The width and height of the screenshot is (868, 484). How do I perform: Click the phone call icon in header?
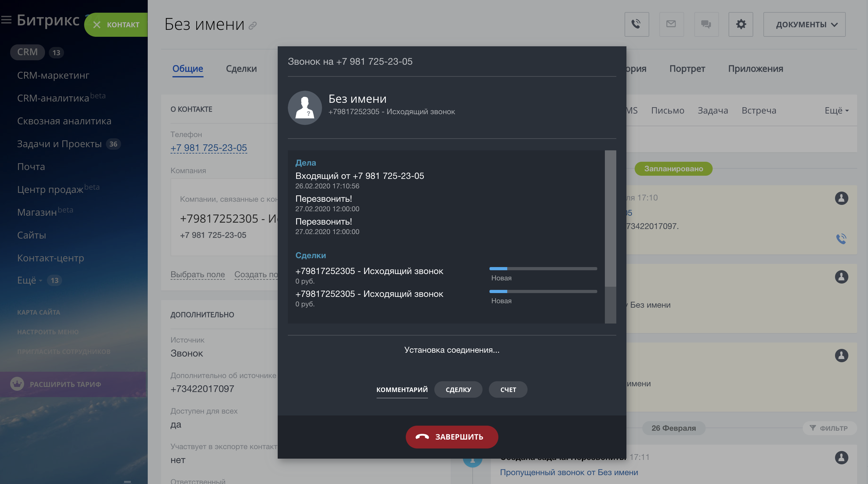click(636, 24)
